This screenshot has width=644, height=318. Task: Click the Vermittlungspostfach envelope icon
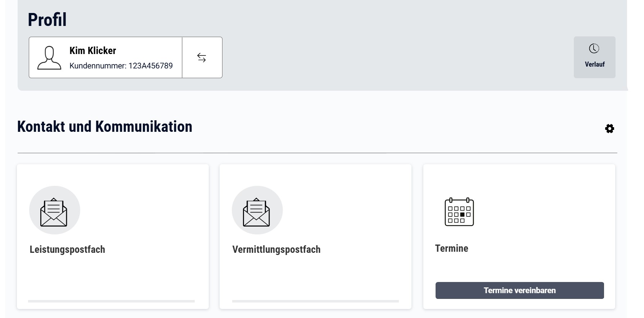point(257,212)
